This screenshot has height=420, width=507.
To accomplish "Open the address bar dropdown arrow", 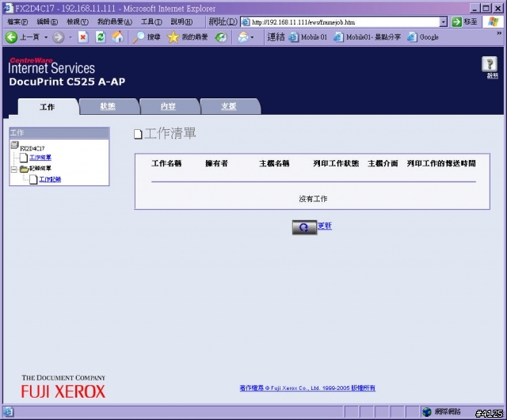I will click(x=444, y=22).
